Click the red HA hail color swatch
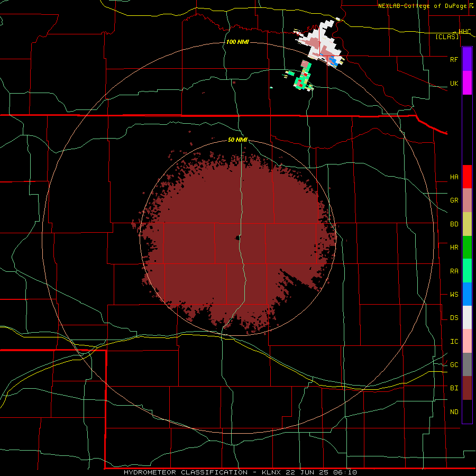476x476 pixels. click(467, 177)
